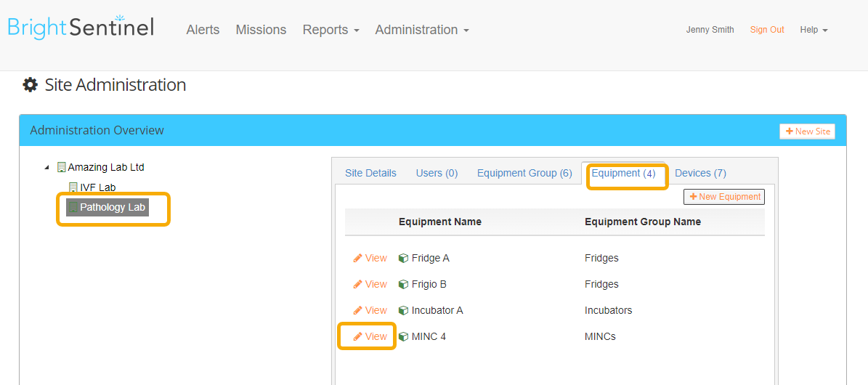Screen dimensions: 868x385
Task: Expand the Help dropdown
Action: pyautogui.click(x=814, y=30)
